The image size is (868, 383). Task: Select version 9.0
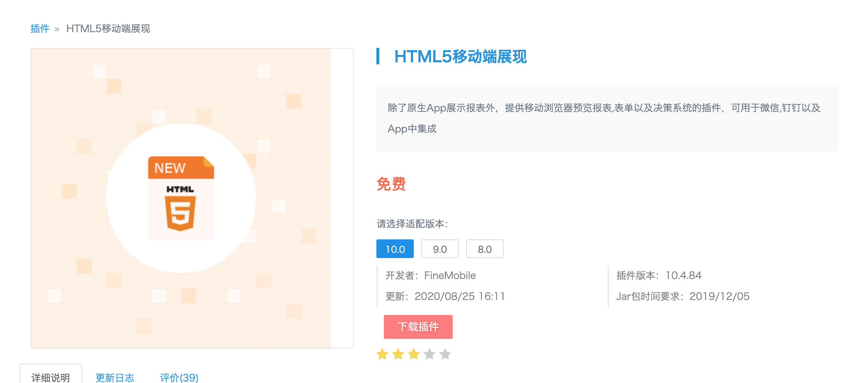coord(440,249)
